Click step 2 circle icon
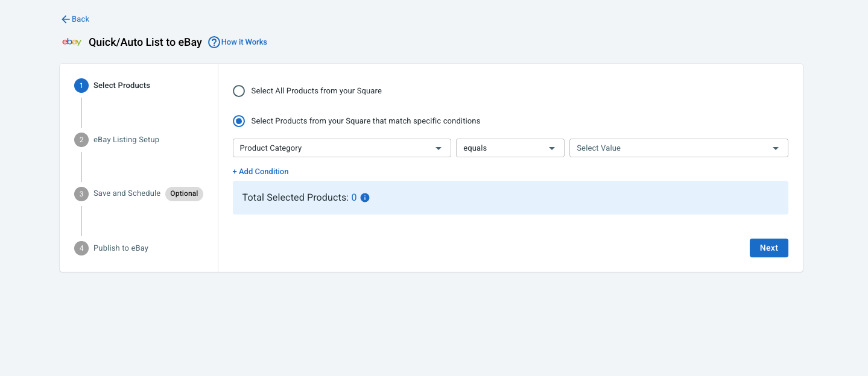868x376 pixels. pyautogui.click(x=81, y=140)
